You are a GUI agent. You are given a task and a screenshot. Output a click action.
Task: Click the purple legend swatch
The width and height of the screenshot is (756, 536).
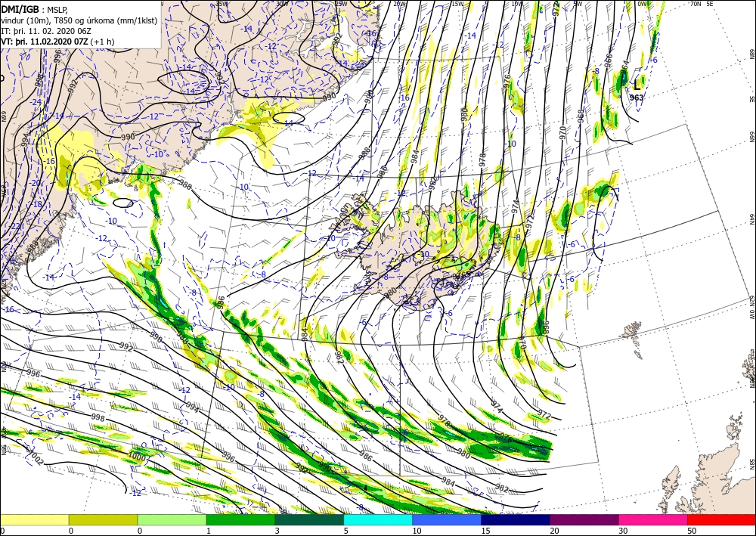click(584, 519)
